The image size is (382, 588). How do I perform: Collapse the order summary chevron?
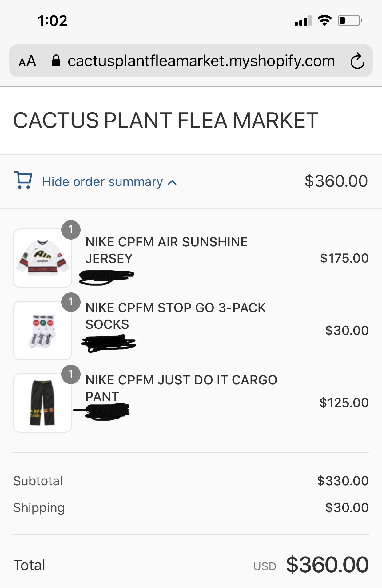coord(172,183)
